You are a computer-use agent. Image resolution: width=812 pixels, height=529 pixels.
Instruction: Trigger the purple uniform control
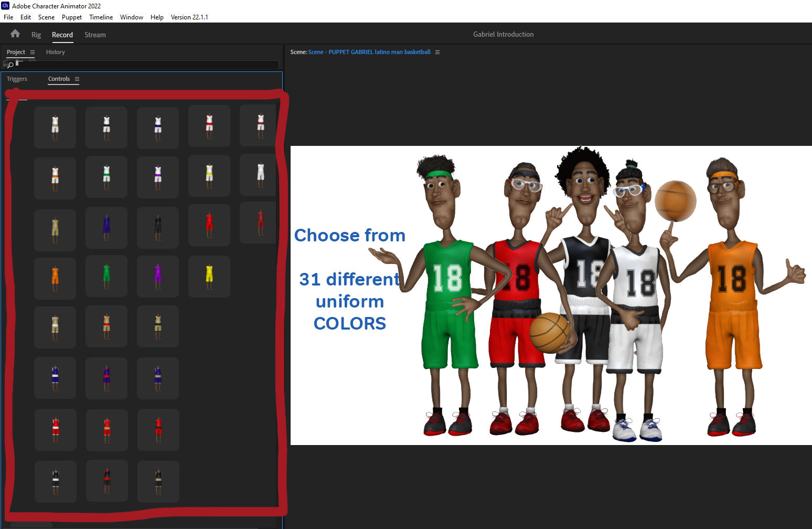coord(158,277)
